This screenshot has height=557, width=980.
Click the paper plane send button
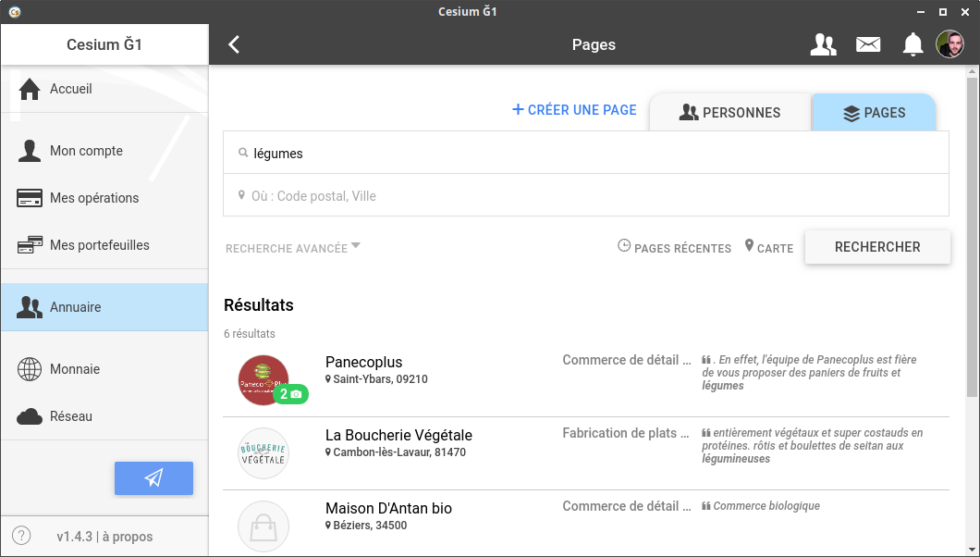[153, 478]
